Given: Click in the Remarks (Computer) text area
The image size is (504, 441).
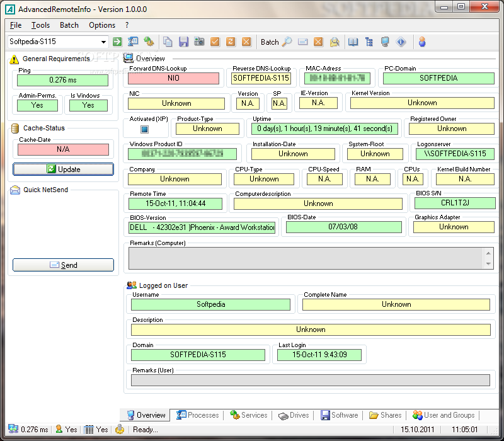Looking at the screenshot, I should (306, 258).
